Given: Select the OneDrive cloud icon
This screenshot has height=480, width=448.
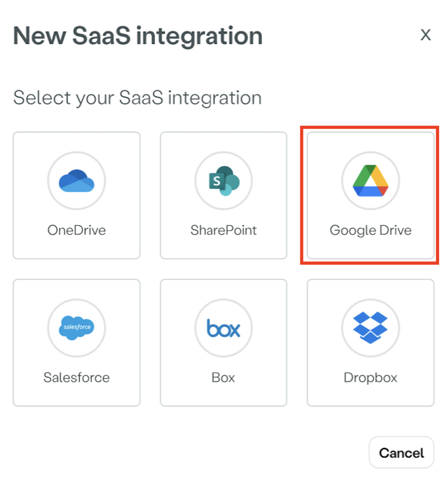Looking at the screenshot, I should tap(76, 181).
